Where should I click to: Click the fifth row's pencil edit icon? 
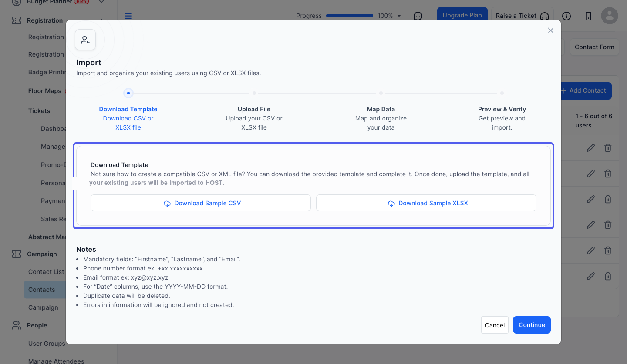[x=591, y=250]
